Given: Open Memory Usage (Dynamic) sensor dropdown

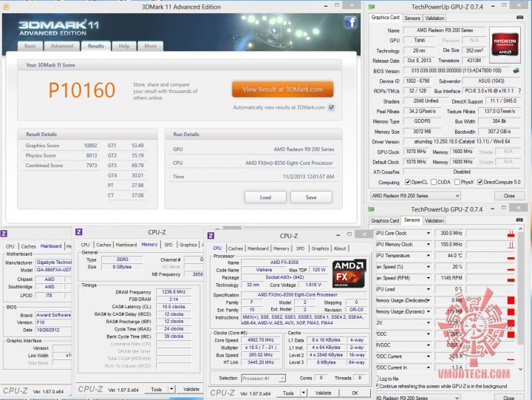Looking at the screenshot, I should click(x=428, y=312).
